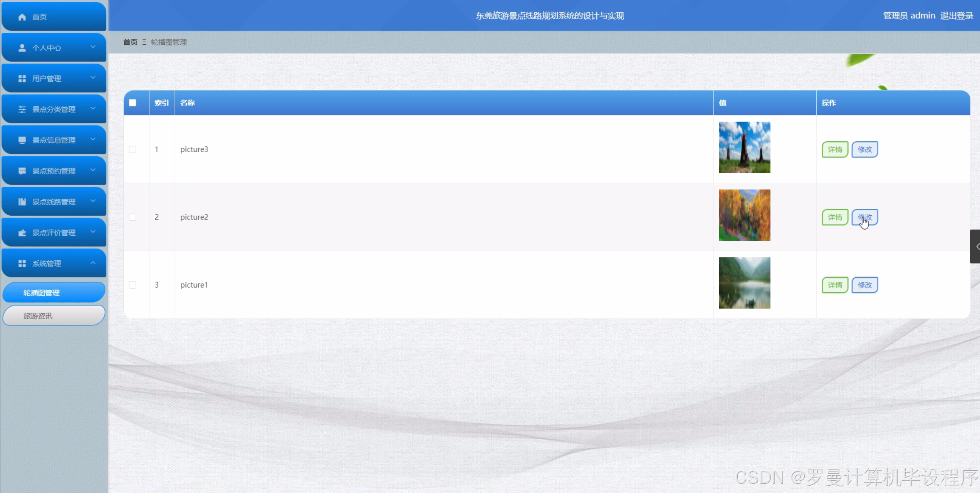The width and height of the screenshot is (980, 493).
Task: Click the monitor icon beside 景点信息管理
Action: (22, 140)
